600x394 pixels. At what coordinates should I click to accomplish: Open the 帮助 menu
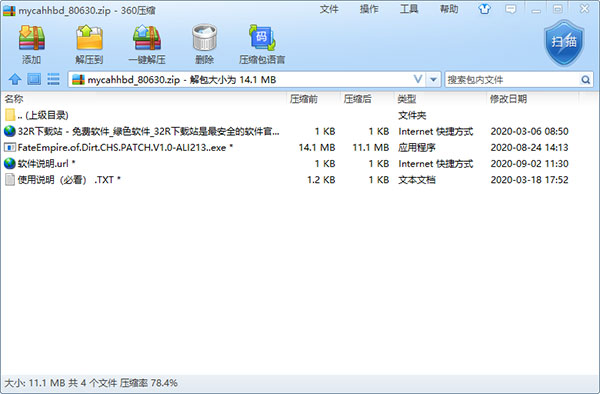449,9
